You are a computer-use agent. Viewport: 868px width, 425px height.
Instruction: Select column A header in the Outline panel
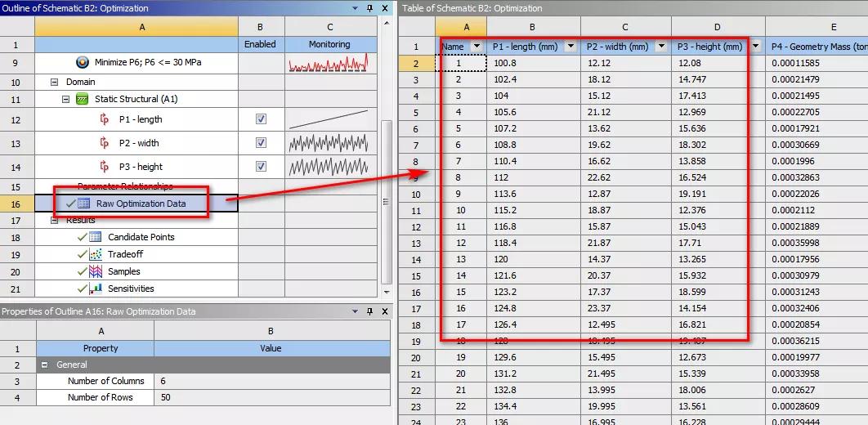(136, 26)
